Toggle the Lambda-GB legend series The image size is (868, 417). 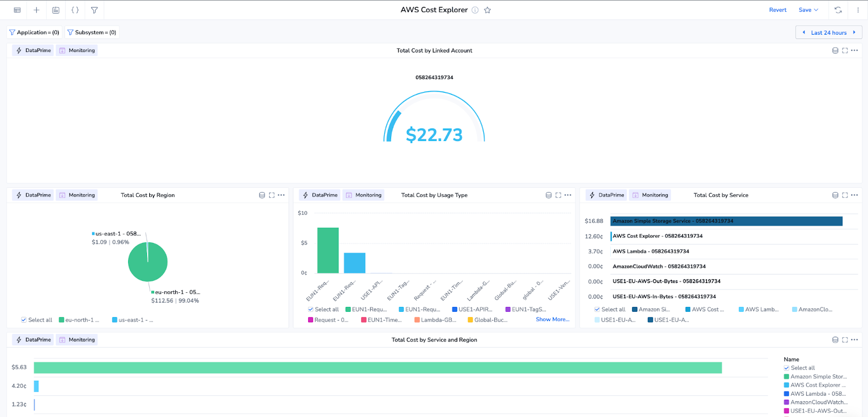tap(435, 320)
